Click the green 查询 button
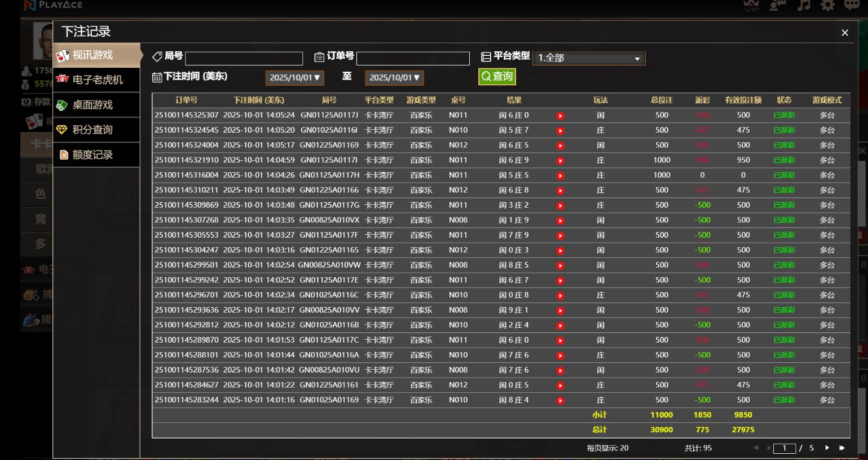Image resolution: width=868 pixels, height=460 pixels. pos(497,76)
